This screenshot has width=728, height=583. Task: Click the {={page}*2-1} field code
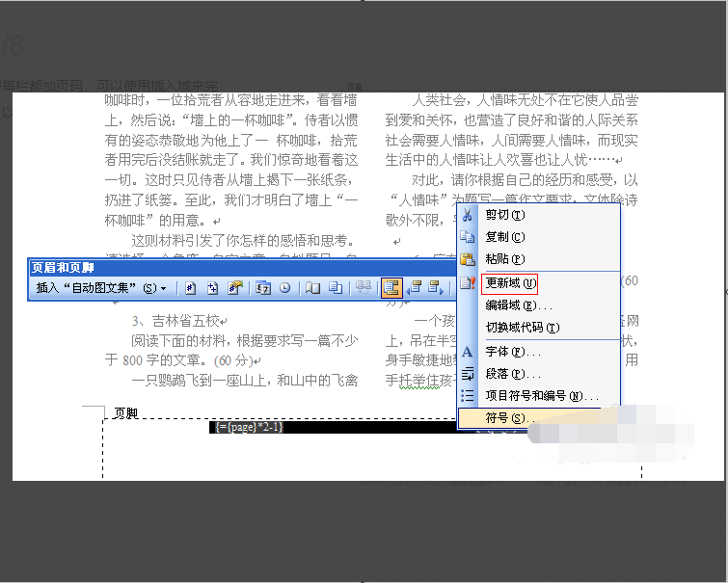(249, 427)
